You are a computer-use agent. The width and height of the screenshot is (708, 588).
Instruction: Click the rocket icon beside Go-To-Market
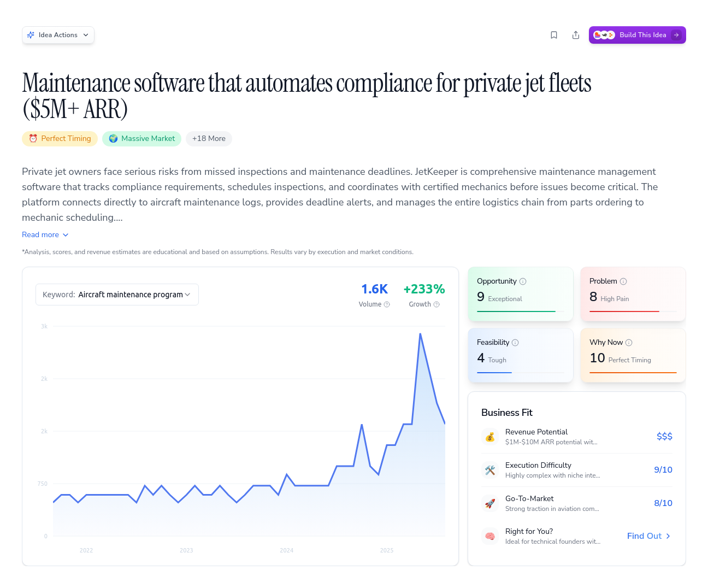490,503
